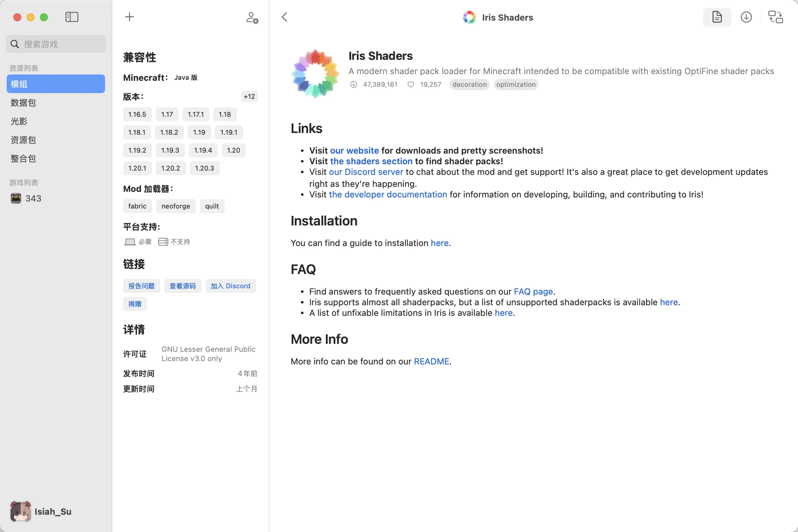
Task: Open the description document icon
Action: [x=717, y=17]
